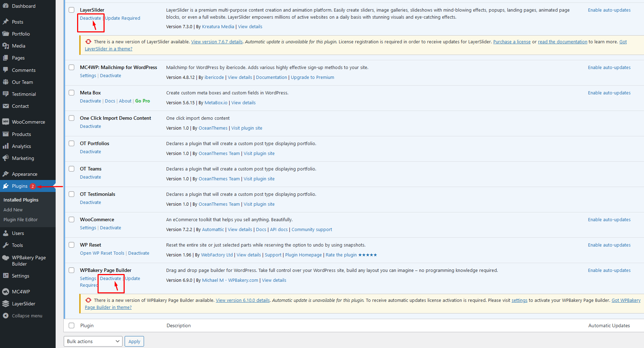Check the One Click Import Demo Content checkbox
The width and height of the screenshot is (644, 348).
coord(71,118)
